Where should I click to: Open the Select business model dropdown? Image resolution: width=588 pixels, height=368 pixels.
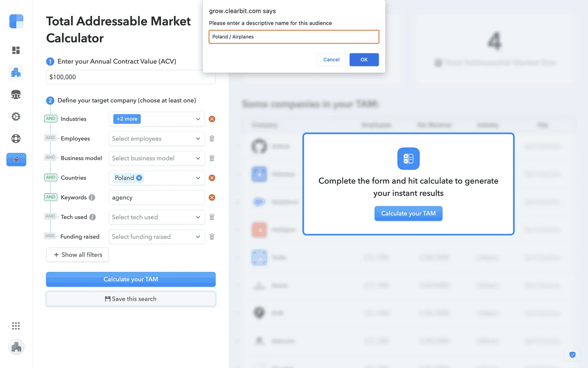coord(156,158)
